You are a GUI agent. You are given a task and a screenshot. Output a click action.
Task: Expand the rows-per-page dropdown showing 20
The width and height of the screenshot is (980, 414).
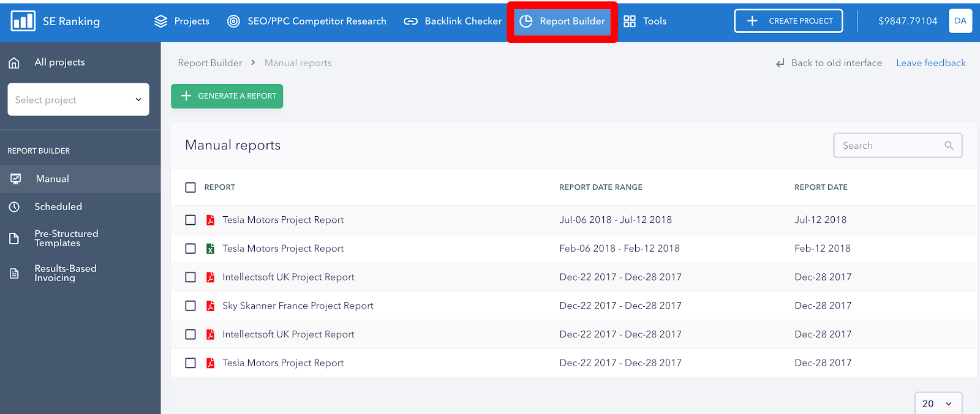click(938, 404)
